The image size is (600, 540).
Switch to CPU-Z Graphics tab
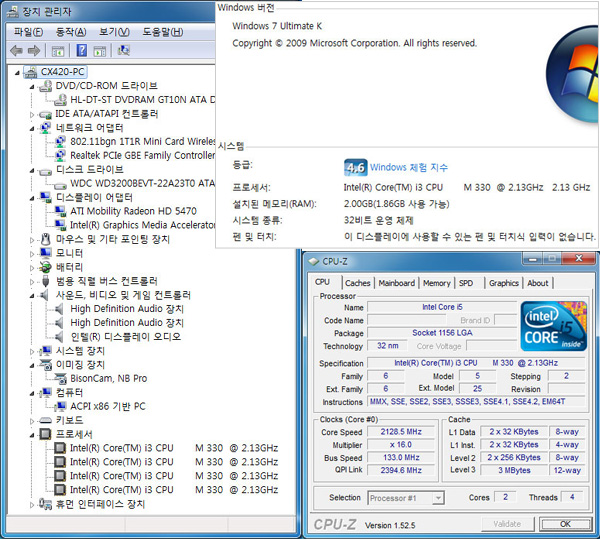point(504,283)
